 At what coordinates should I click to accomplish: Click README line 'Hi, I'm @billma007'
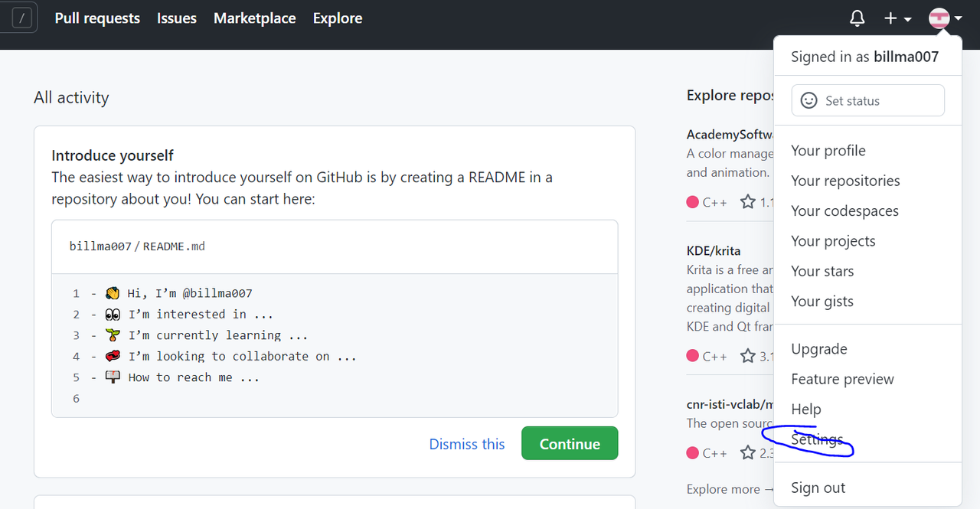[x=190, y=293]
